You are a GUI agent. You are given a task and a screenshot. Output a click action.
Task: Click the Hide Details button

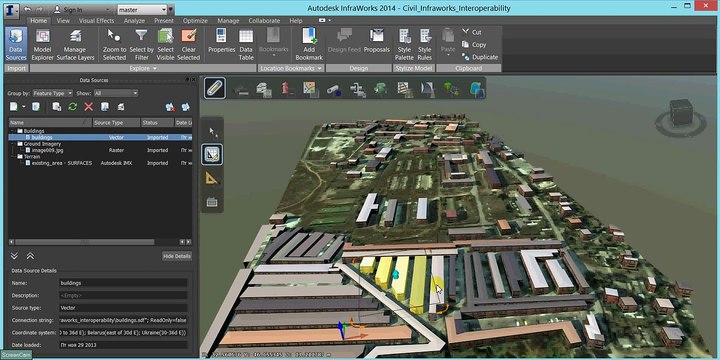tap(177, 256)
